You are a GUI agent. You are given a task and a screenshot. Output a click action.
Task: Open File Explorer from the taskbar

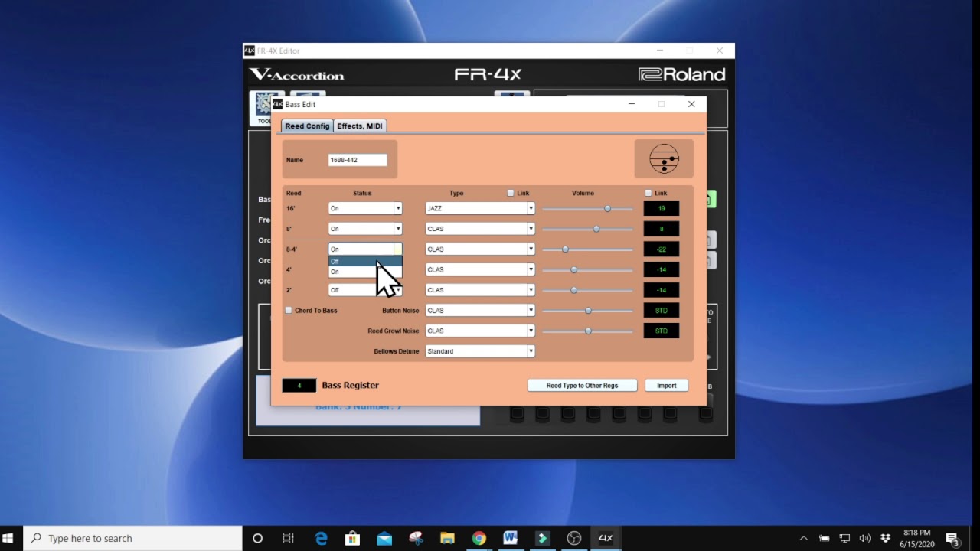pos(447,538)
